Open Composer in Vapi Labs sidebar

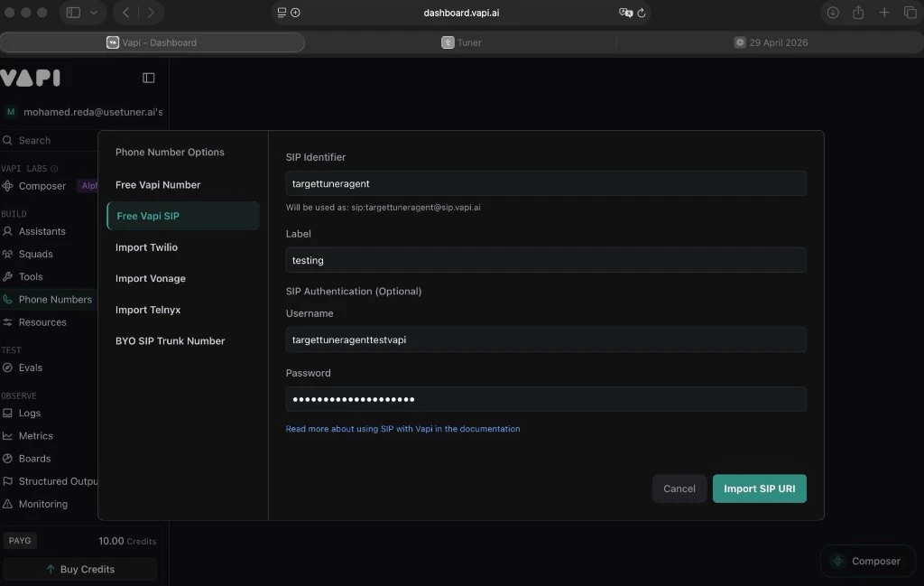pos(42,186)
